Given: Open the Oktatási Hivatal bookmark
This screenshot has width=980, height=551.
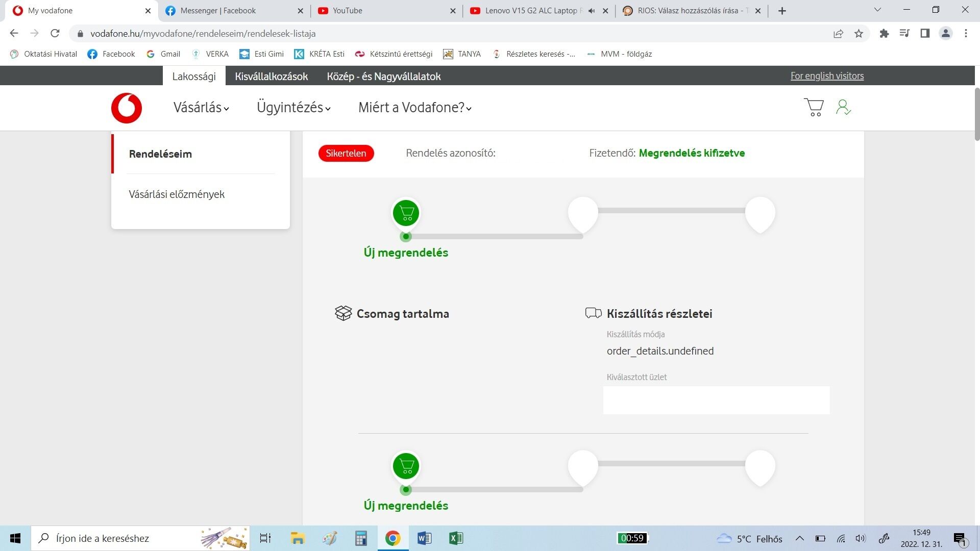Looking at the screenshot, I should coord(44,54).
